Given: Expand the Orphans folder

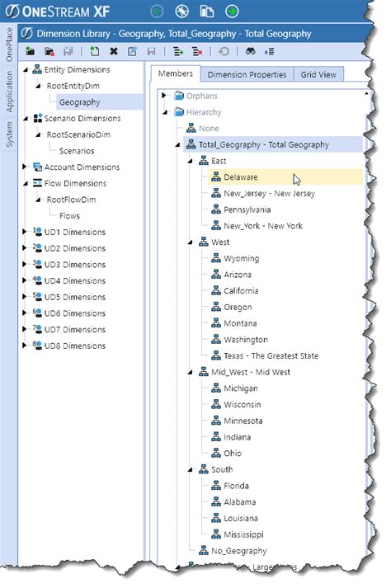Looking at the screenshot, I should [x=163, y=96].
